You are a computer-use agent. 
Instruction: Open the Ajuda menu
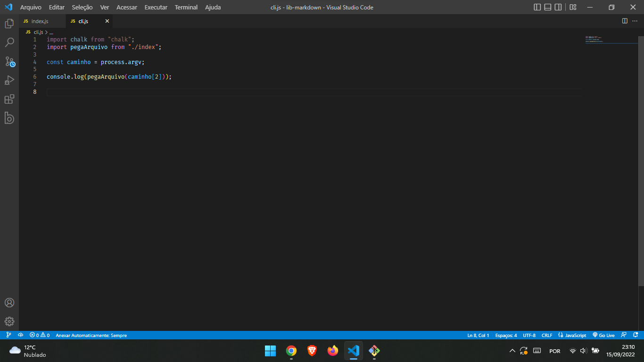coord(213,7)
